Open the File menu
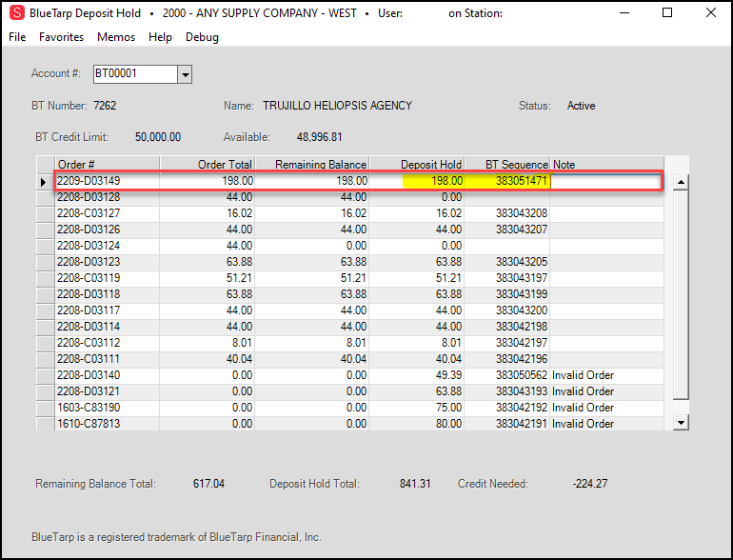 17,37
